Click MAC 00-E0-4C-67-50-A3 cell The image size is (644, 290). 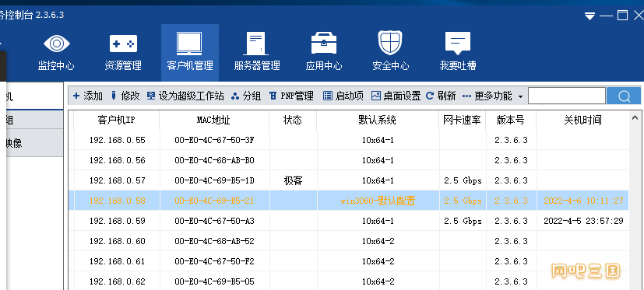214,221
